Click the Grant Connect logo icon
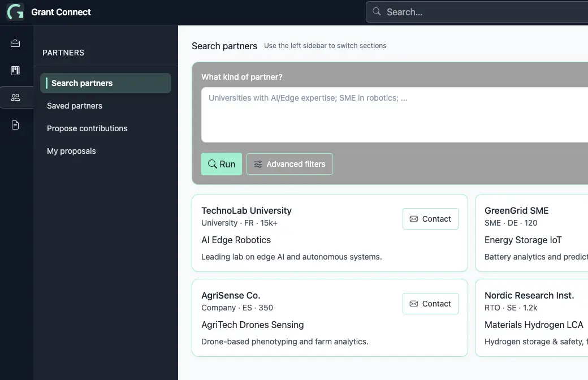Image resolution: width=588 pixels, height=380 pixels. [x=15, y=12]
